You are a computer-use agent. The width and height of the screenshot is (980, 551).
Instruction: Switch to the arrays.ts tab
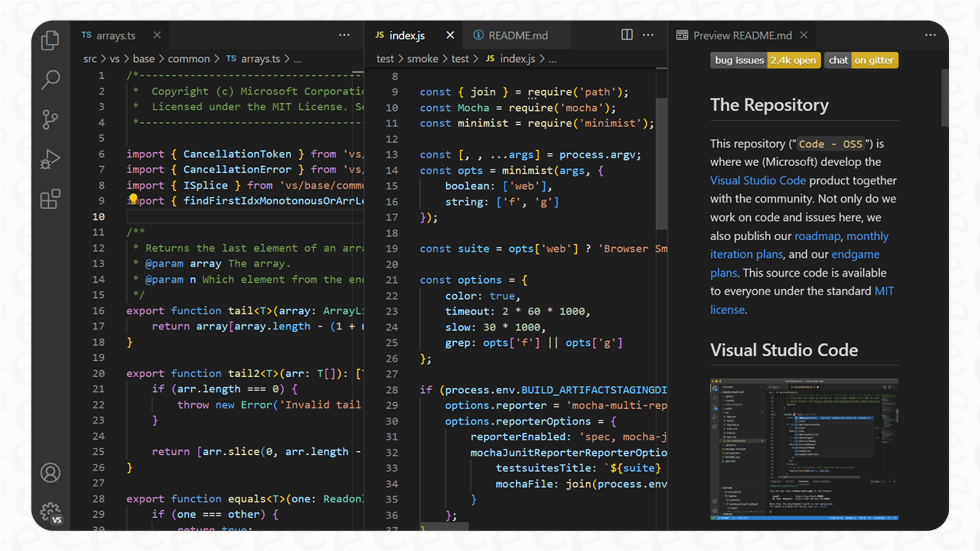coord(115,35)
